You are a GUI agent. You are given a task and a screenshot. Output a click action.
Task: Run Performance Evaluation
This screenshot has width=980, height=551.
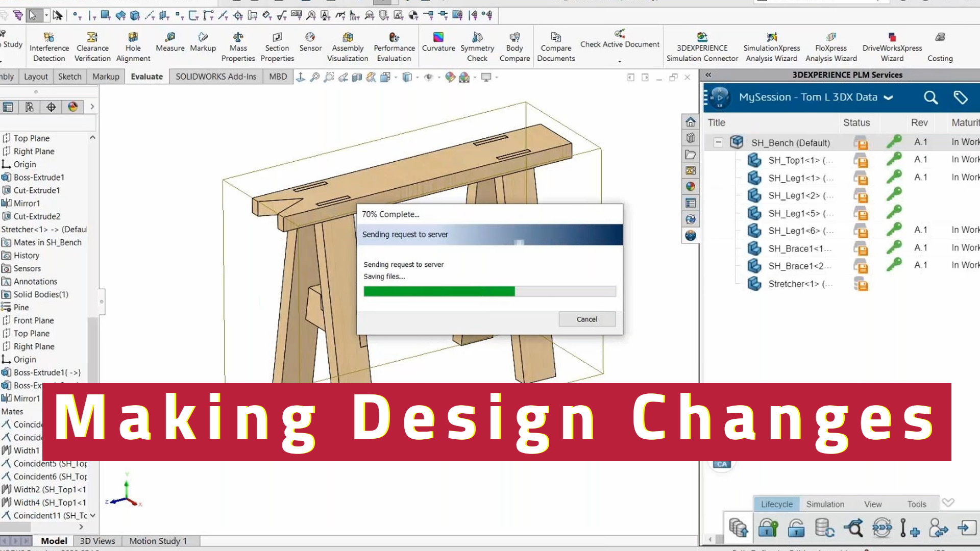point(394,47)
